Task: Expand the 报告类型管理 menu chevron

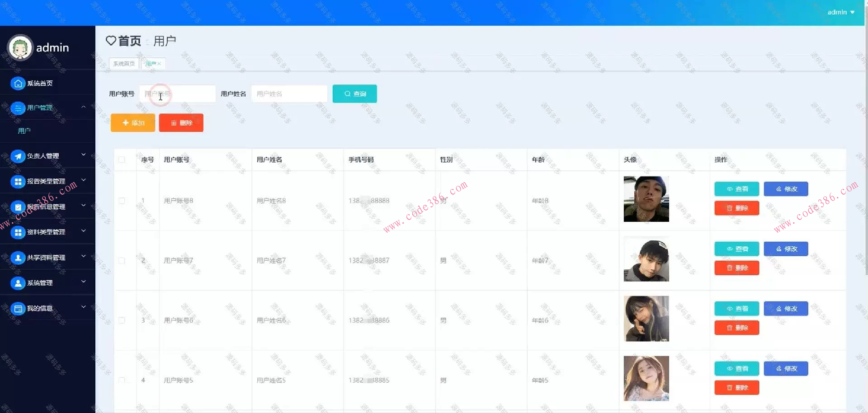Action: 84,180
